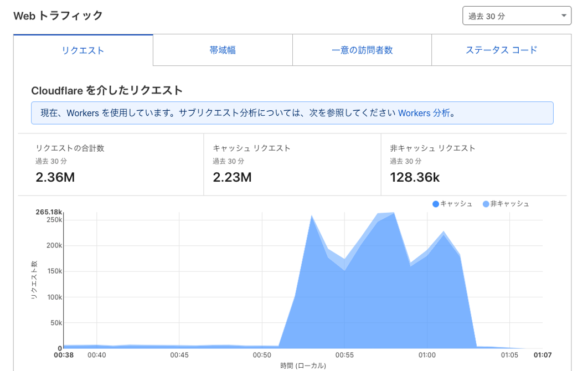The image size is (588, 371).
Task: Click the 非キャッシュ legend color dot
Action: coord(486,204)
